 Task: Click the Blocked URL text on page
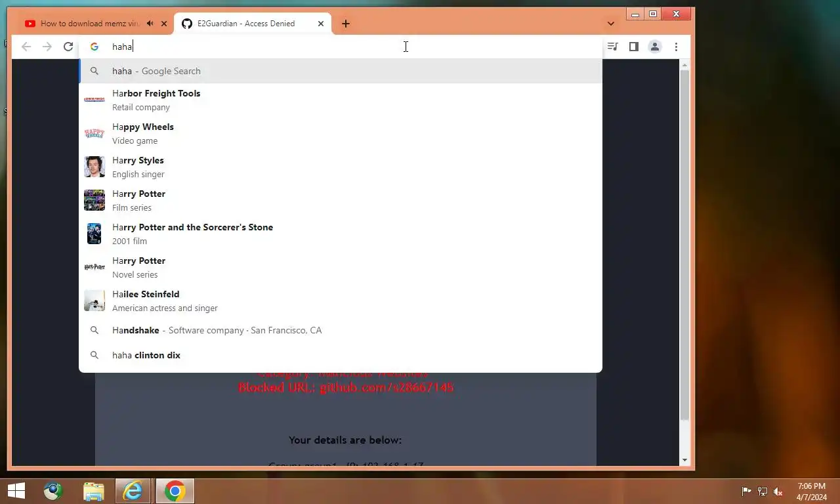pos(346,388)
